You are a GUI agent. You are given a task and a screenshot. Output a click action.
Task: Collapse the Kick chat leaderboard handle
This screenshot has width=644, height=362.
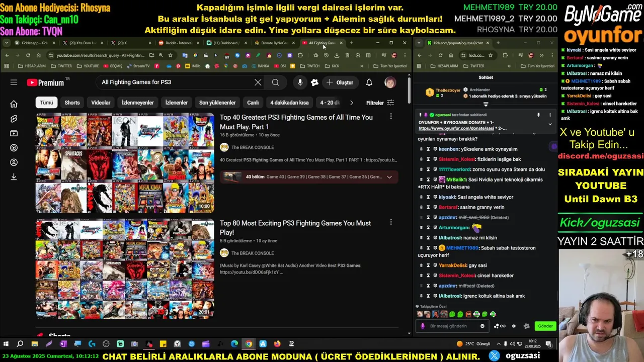[x=486, y=104]
